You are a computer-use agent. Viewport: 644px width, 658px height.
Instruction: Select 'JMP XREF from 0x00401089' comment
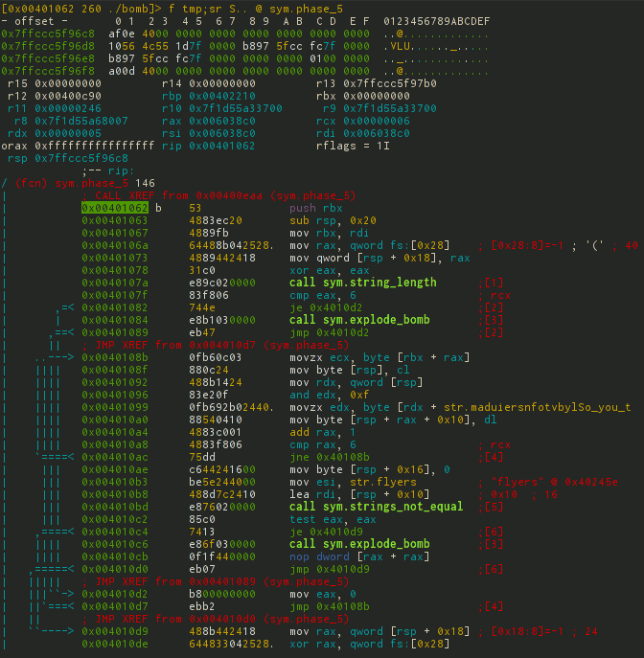(216, 581)
